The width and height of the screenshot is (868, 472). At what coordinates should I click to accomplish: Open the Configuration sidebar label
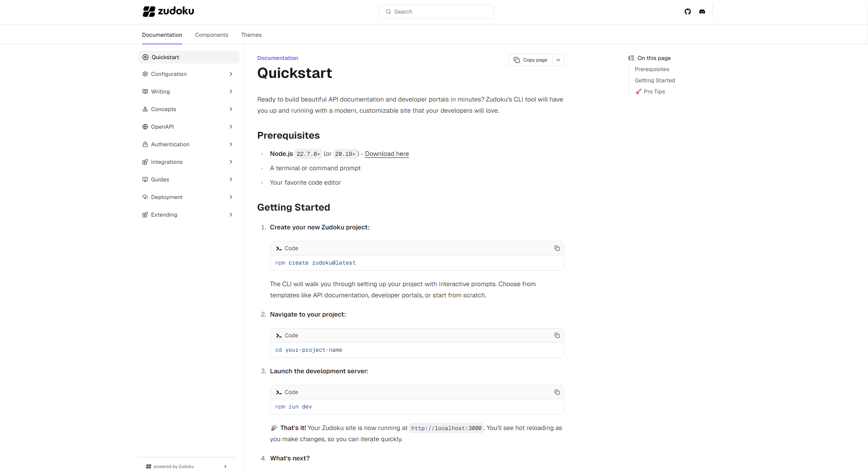click(x=169, y=74)
